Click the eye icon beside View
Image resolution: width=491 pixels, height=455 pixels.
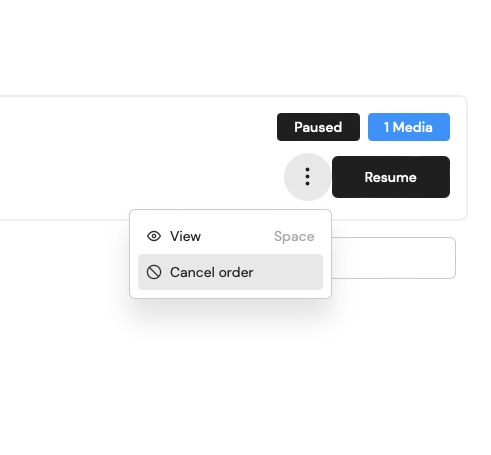click(154, 236)
